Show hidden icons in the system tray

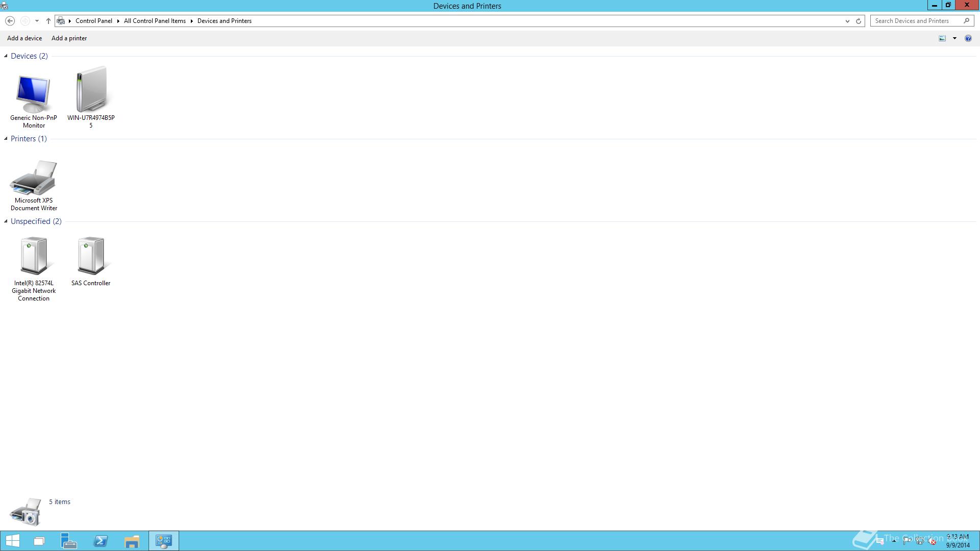click(x=894, y=541)
